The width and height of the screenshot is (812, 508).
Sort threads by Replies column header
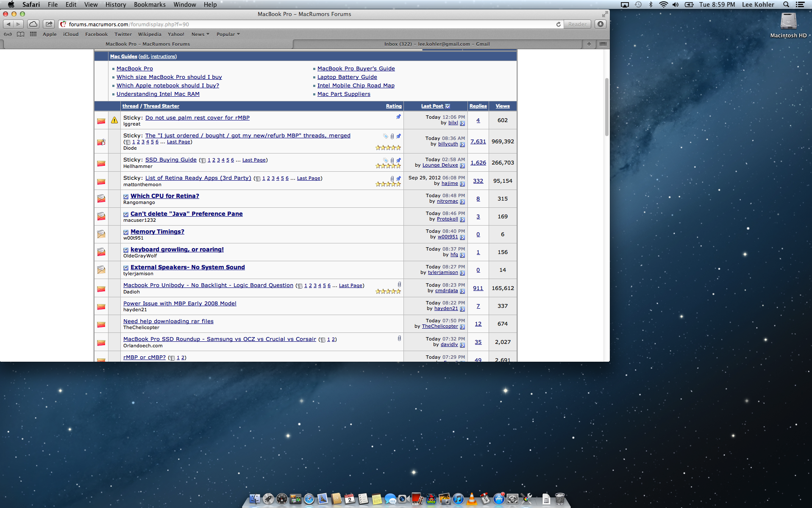pyautogui.click(x=478, y=106)
